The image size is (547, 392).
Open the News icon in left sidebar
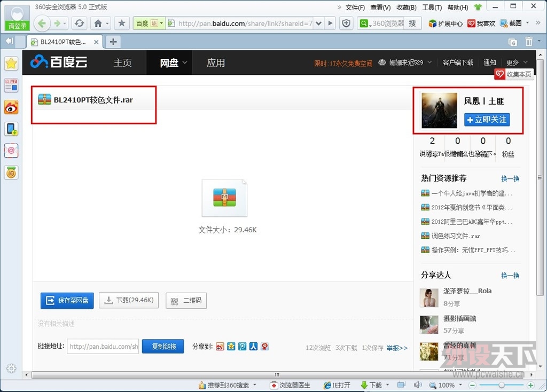click(x=11, y=85)
